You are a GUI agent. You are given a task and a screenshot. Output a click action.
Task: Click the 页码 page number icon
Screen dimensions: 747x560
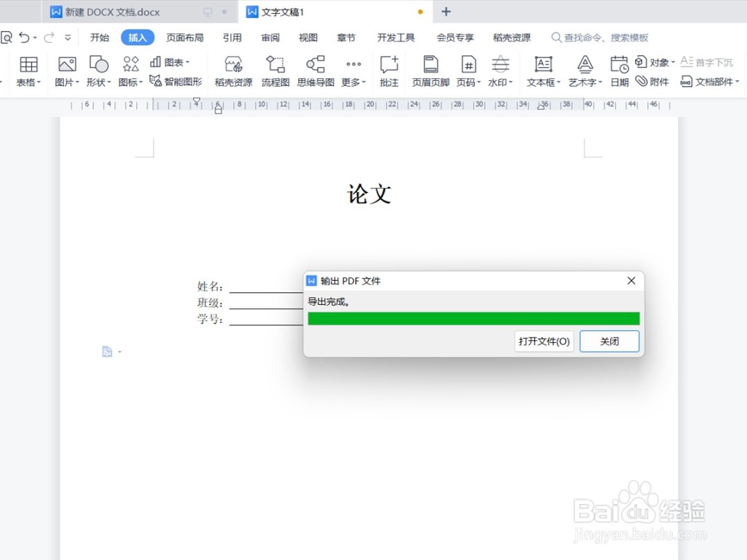[x=468, y=64]
